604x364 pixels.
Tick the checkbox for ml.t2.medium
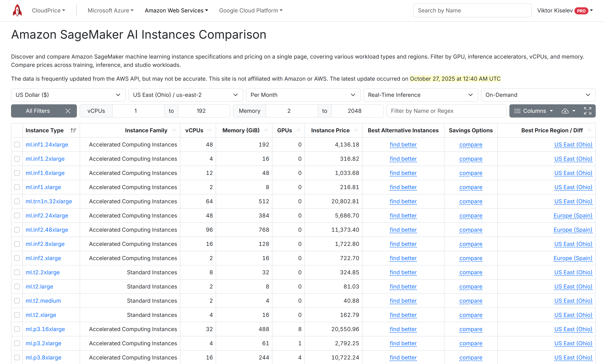[x=17, y=301]
